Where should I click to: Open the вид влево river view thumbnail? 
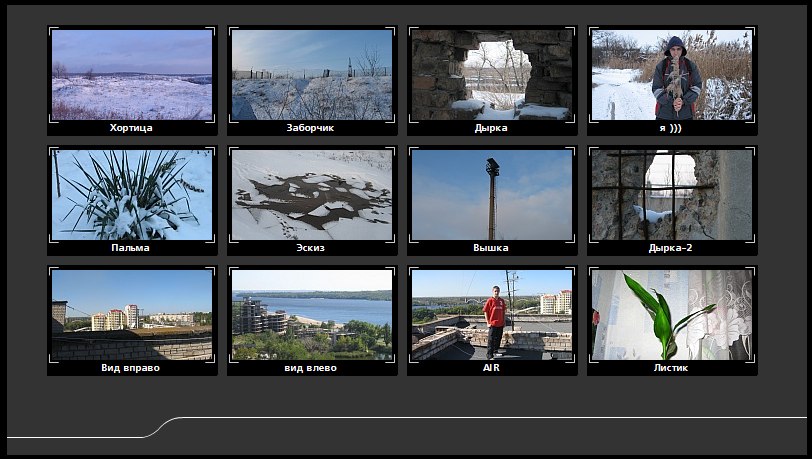[312, 315]
